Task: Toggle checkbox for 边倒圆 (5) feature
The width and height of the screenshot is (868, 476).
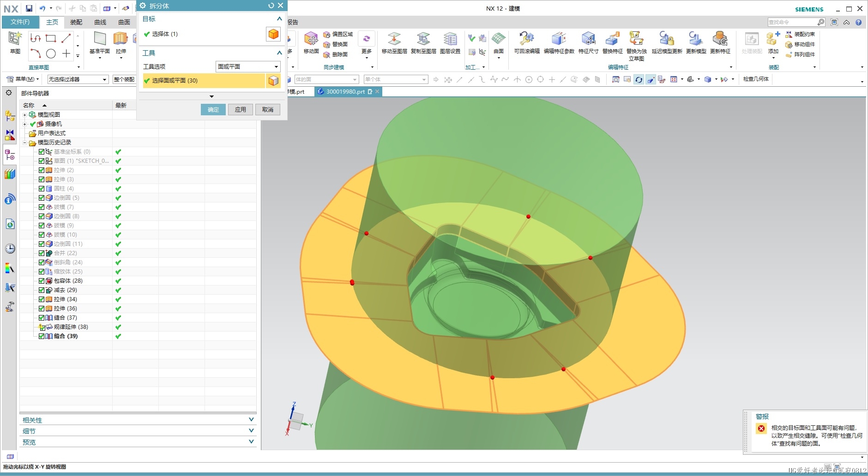Action: coord(42,198)
